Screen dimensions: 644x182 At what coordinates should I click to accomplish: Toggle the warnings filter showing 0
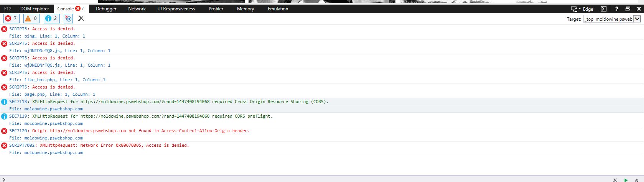(x=31, y=18)
